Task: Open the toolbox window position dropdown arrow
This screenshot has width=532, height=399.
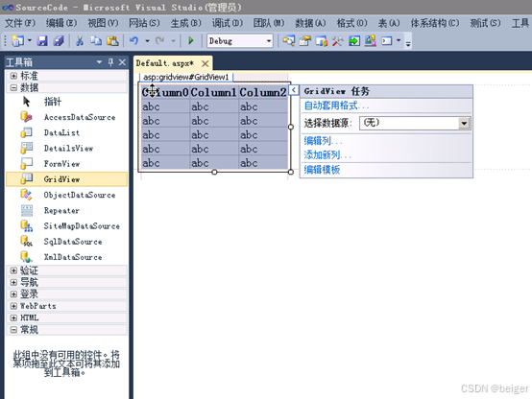Action: (x=99, y=62)
